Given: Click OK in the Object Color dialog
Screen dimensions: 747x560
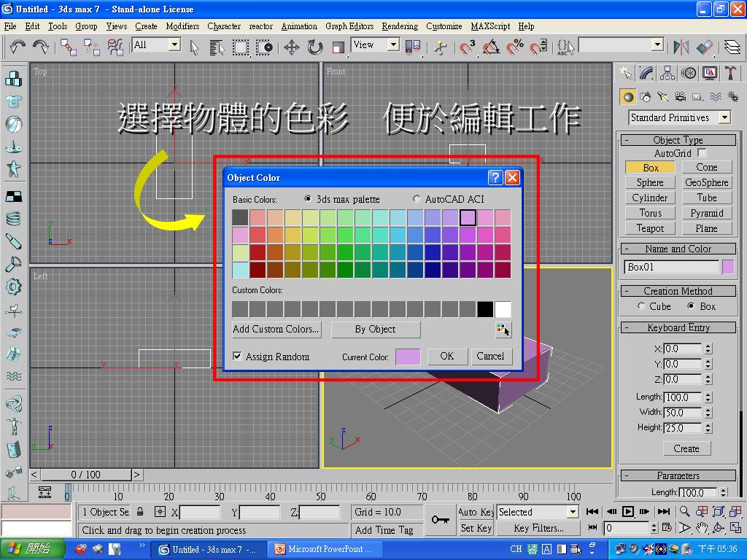Looking at the screenshot, I should pyautogui.click(x=447, y=356).
